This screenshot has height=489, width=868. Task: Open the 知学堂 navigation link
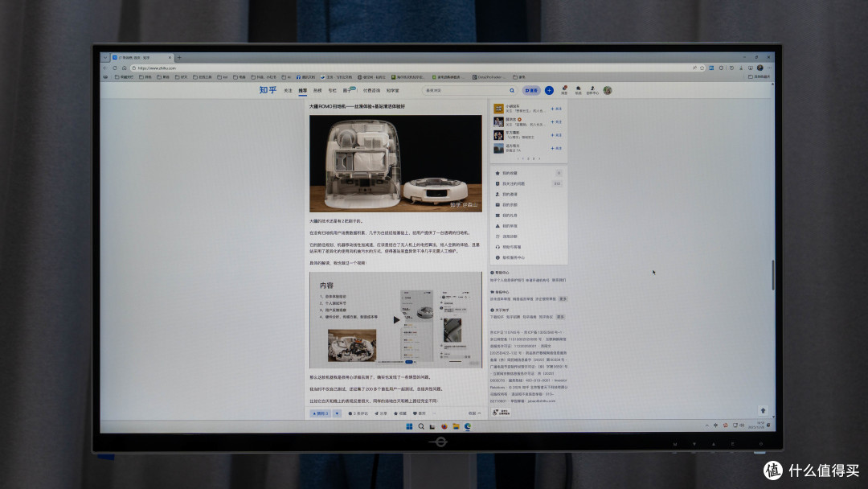click(x=392, y=91)
